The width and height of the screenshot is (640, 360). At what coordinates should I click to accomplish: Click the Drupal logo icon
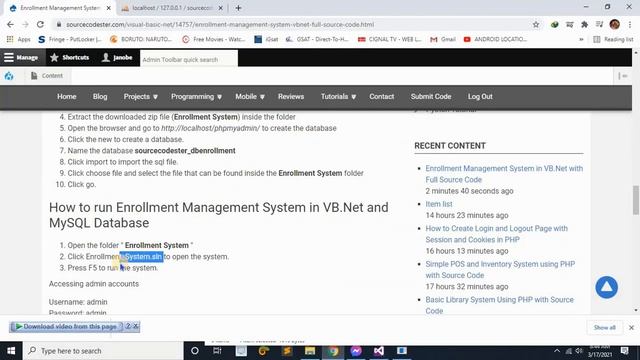click(x=9, y=76)
